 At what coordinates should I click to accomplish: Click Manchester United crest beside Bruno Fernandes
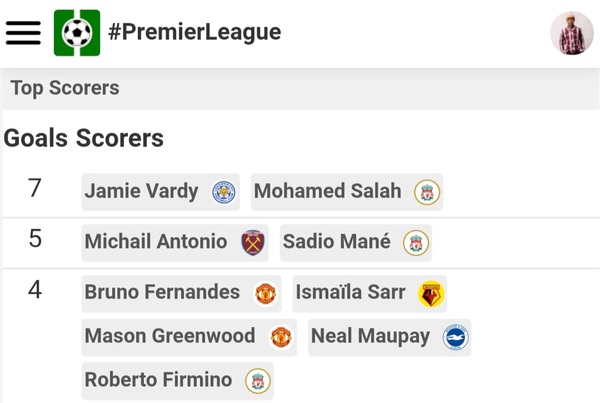pos(265,293)
